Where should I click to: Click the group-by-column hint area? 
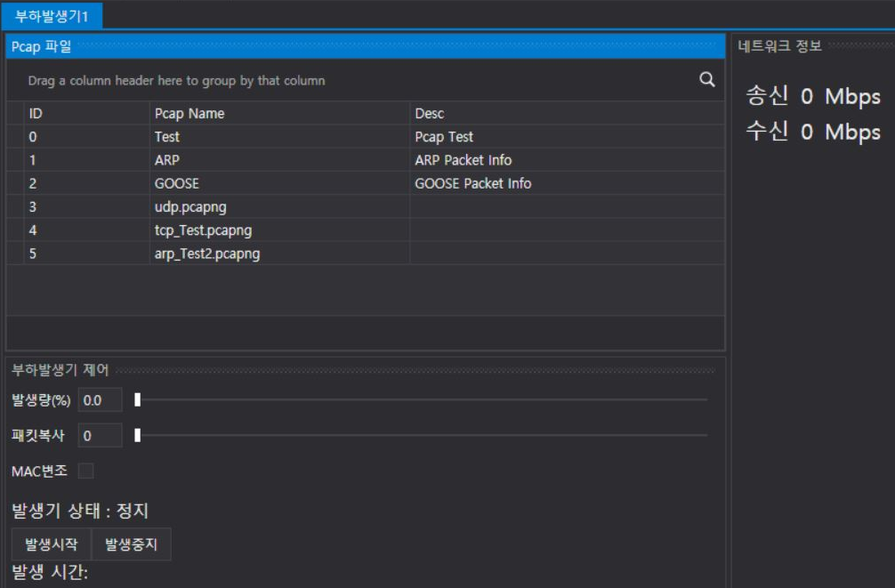[x=176, y=80]
